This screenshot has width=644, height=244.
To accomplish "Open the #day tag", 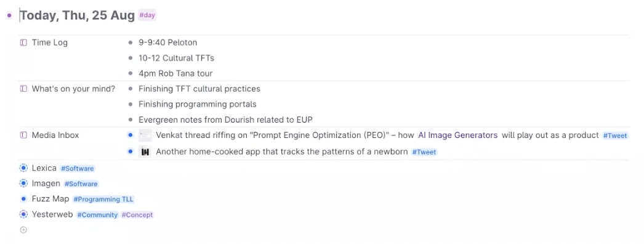I will (147, 15).
